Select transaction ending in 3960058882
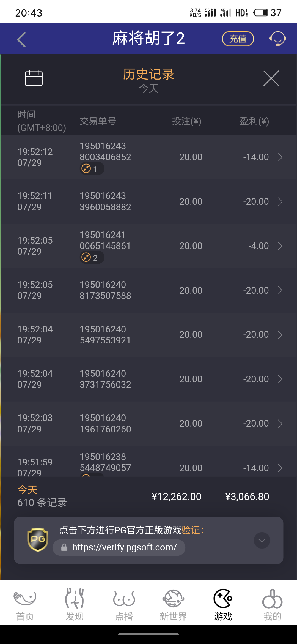The height and width of the screenshot is (644, 297). [x=105, y=201]
